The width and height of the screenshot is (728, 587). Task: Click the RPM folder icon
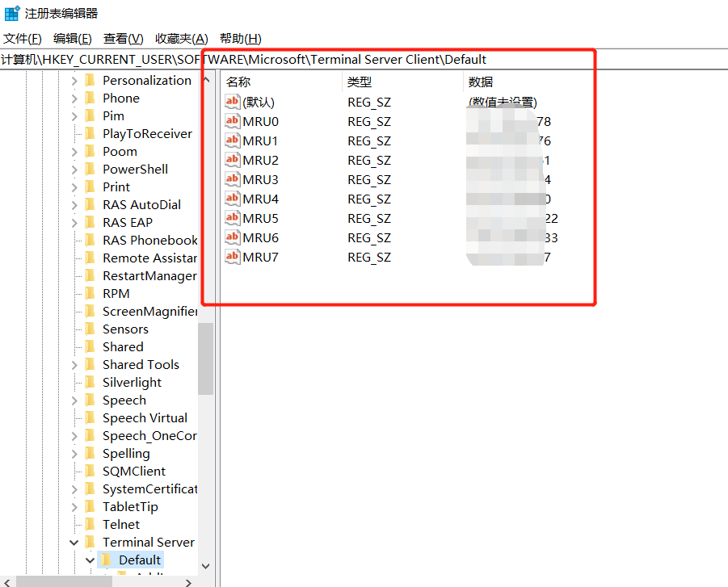point(90,293)
